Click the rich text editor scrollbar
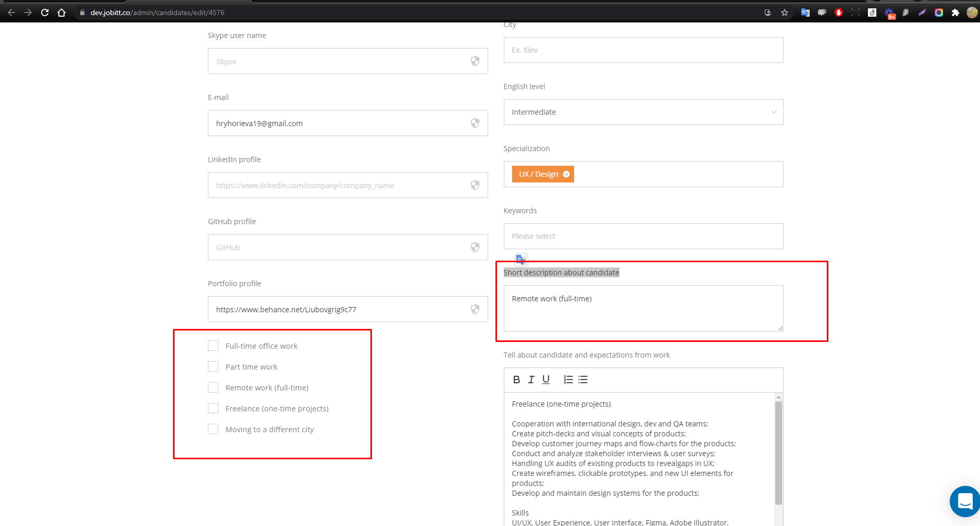This screenshot has width=980, height=526. click(778, 453)
